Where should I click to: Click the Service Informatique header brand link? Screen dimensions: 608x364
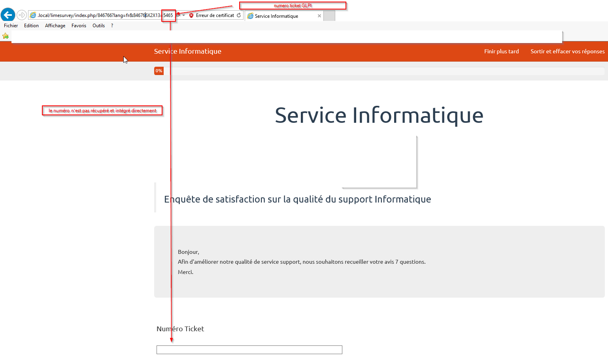click(187, 51)
